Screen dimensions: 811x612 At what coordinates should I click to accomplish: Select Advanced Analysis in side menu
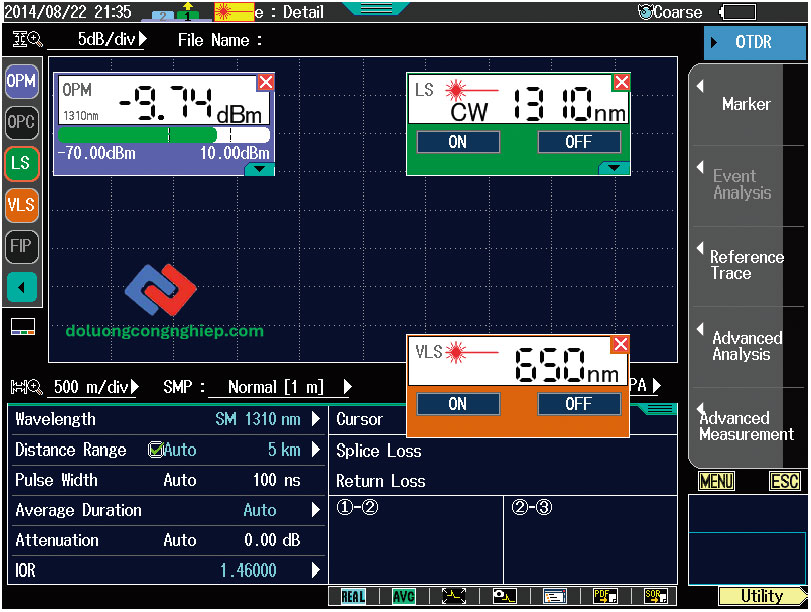(x=745, y=346)
